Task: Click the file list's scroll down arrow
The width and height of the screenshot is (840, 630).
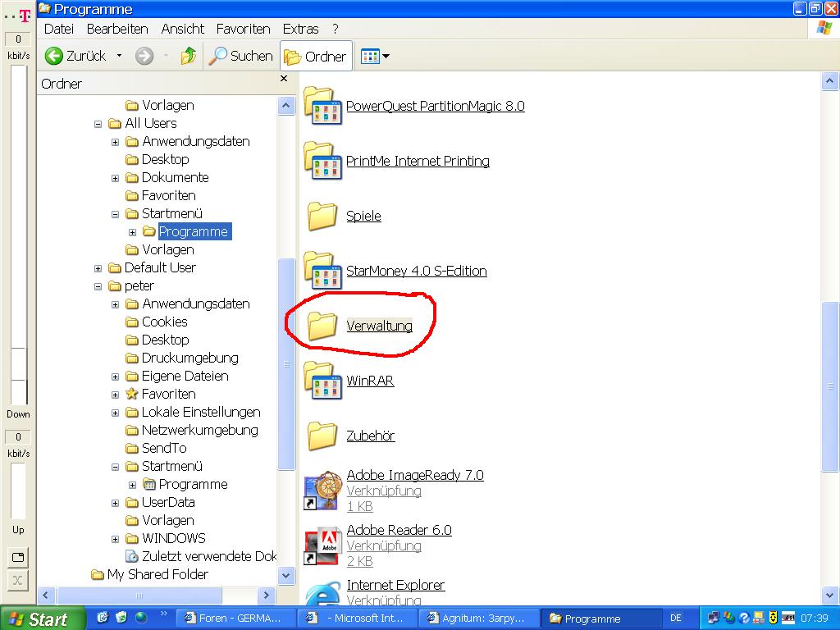Action: (829, 595)
